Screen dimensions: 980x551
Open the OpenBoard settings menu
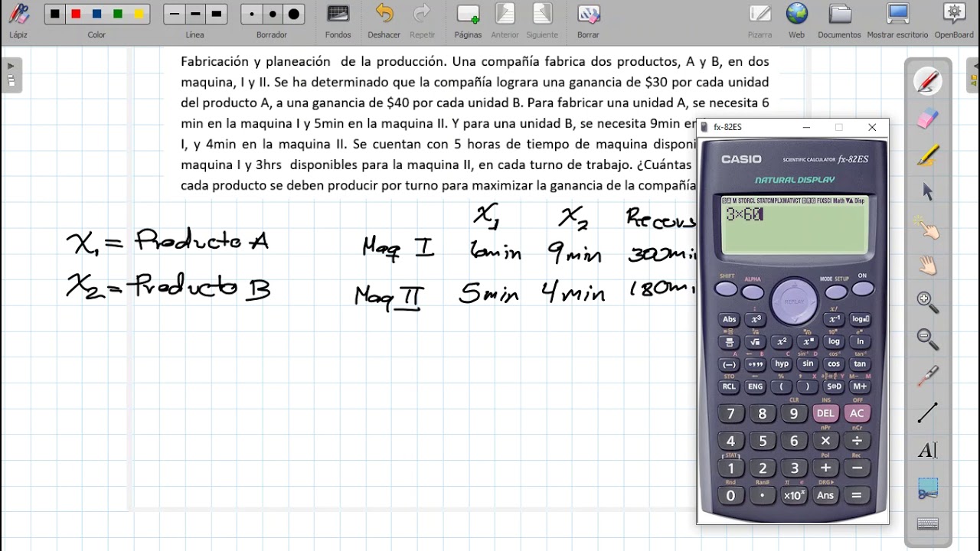pos(953,20)
